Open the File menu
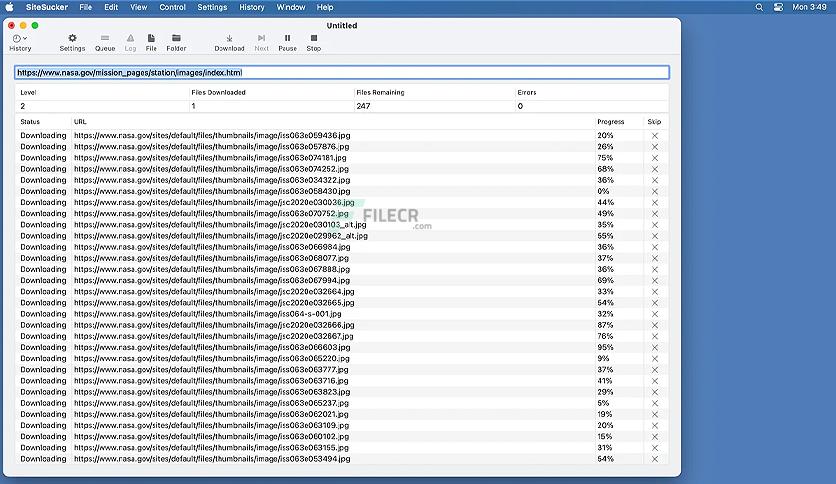Image resolution: width=836 pixels, height=484 pixels. coord(85,7)
